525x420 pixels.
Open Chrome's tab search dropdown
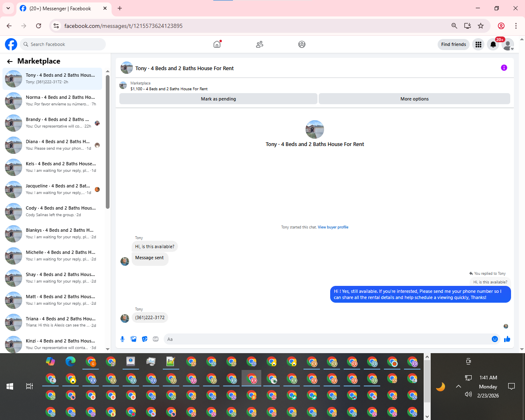pos(8,8)
